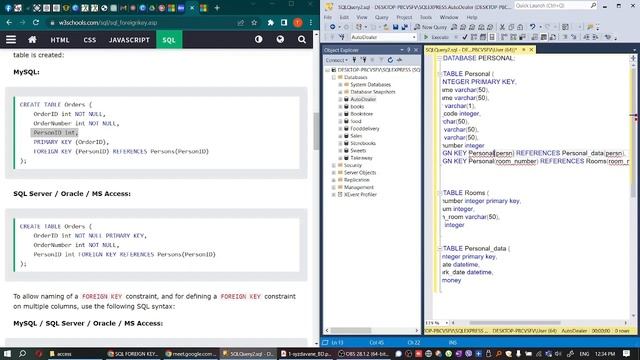
Task: Go to the W3Schools home icon
Action: coord(32,40)
